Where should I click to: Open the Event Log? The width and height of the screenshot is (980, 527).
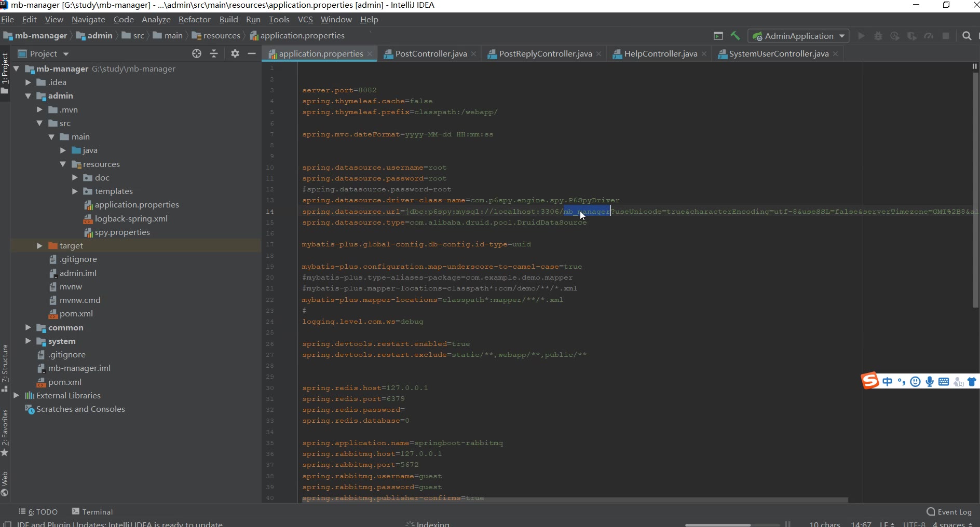949,511
